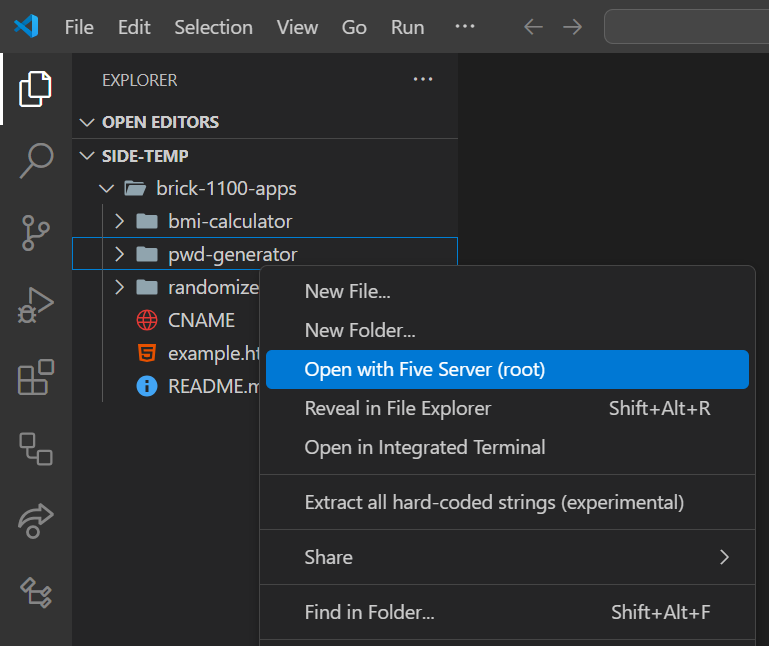Open the File menu
The width and height of the screenshot is (769, 646).
(x=79, y=27)
